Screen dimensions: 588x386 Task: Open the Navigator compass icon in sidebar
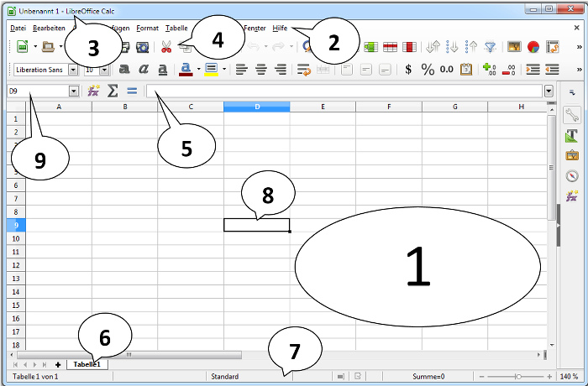pyautogui.click(x=572, y=175)
